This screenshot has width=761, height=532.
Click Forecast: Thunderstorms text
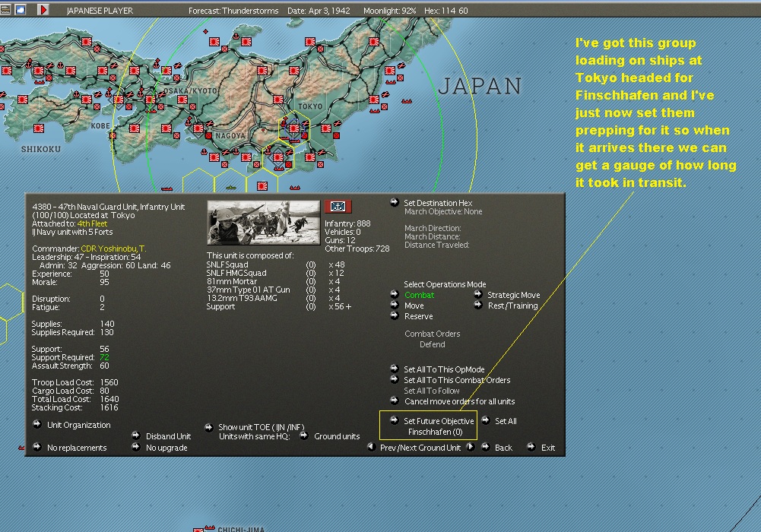point(233,11)
